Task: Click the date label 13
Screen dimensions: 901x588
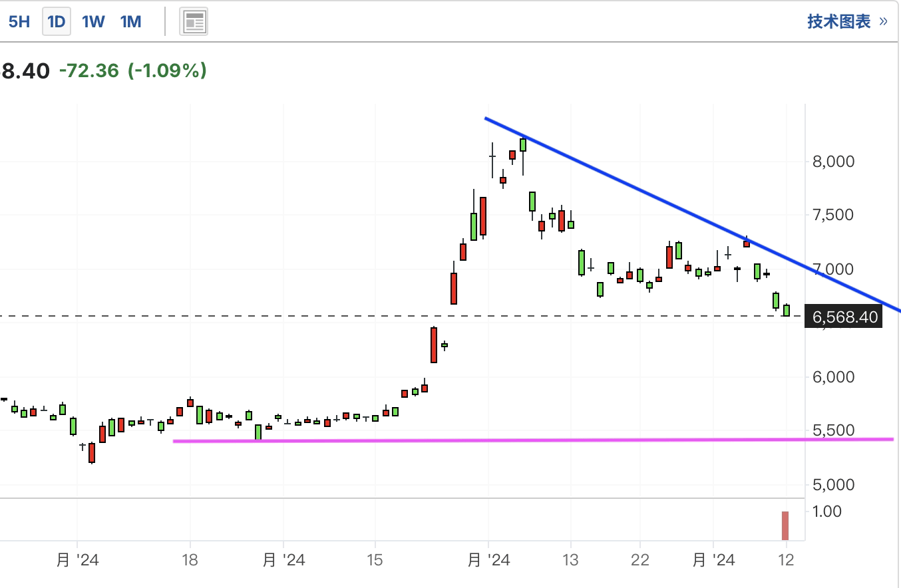Action: tap(570, 560)
